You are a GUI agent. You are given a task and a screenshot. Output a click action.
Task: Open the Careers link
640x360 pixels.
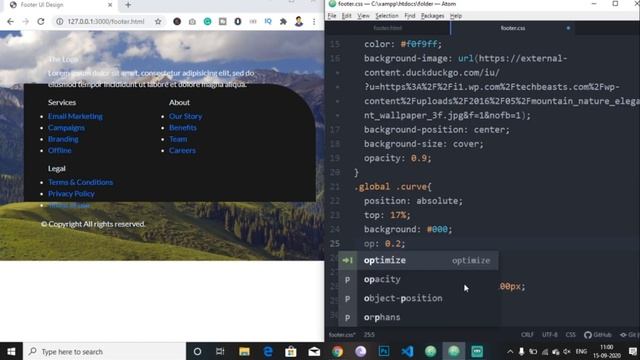coord(182,151)
